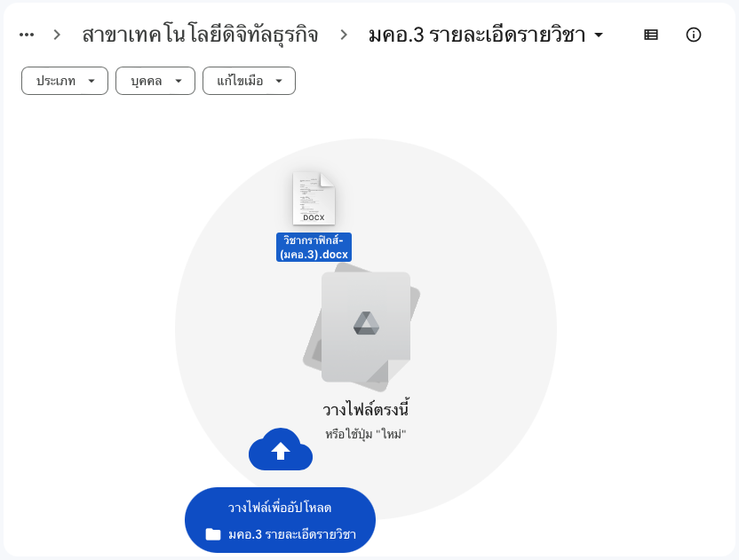
Task: Click the วางไฟล์เพื่ออัปโหลด upload banner
Action: pyautogui.click(x=280, y=509)
